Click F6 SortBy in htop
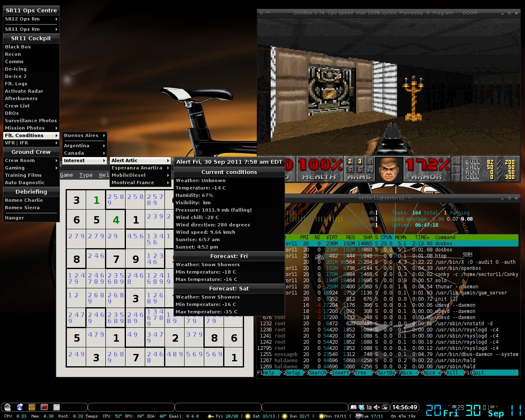Viewport: 525px width, 420px height. coord(383,373)
